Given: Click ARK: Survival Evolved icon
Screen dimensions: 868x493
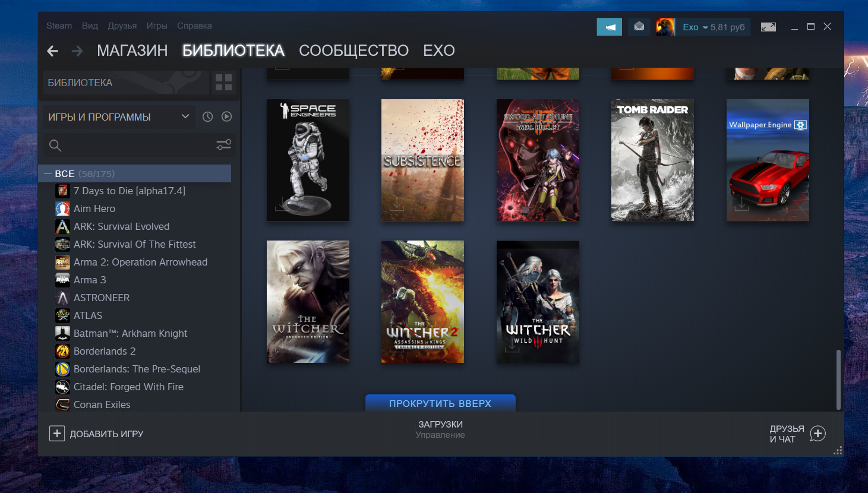Looking at the screenshot, I should tap(62, 226).
